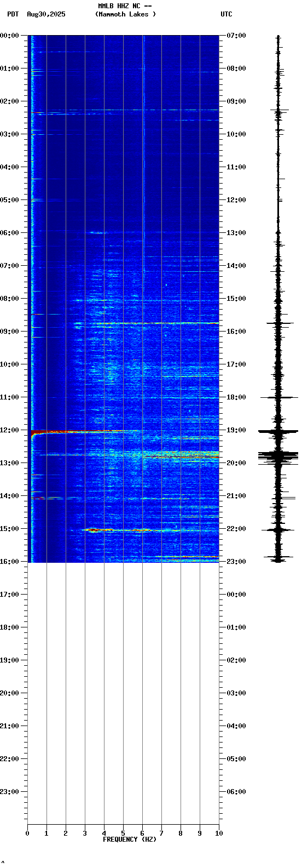302x868 pixels.
Task: Click the UTC '20:00' time label
Action: 236,463
